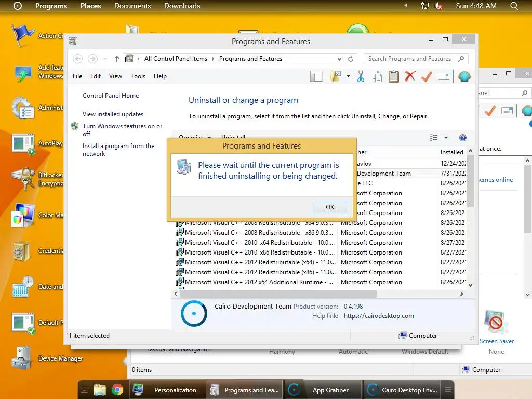This screenshot has width=532, height=399.
Task: Click the search magnifier in top bar
Action: pyautogui.click(x=514, y=6)
